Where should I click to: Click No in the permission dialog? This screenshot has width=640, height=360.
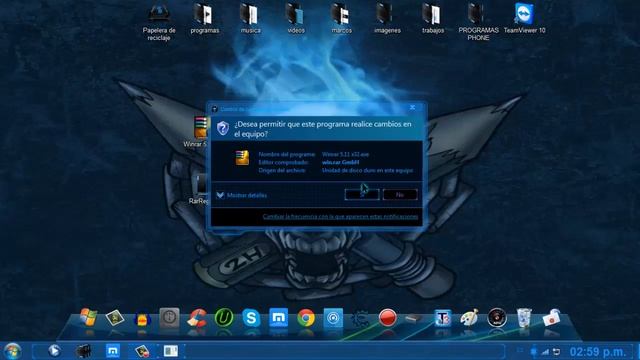400,195
